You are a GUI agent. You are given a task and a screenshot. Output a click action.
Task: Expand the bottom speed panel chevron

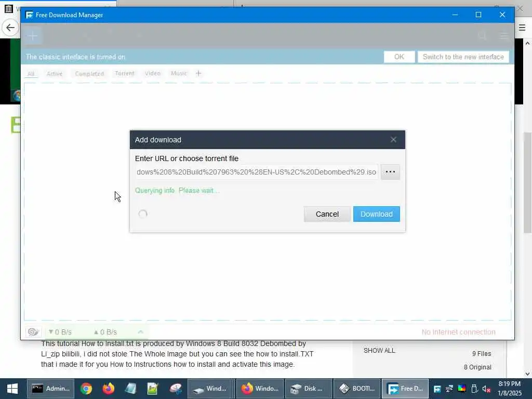pyautogui.click(x=140, y=332)
